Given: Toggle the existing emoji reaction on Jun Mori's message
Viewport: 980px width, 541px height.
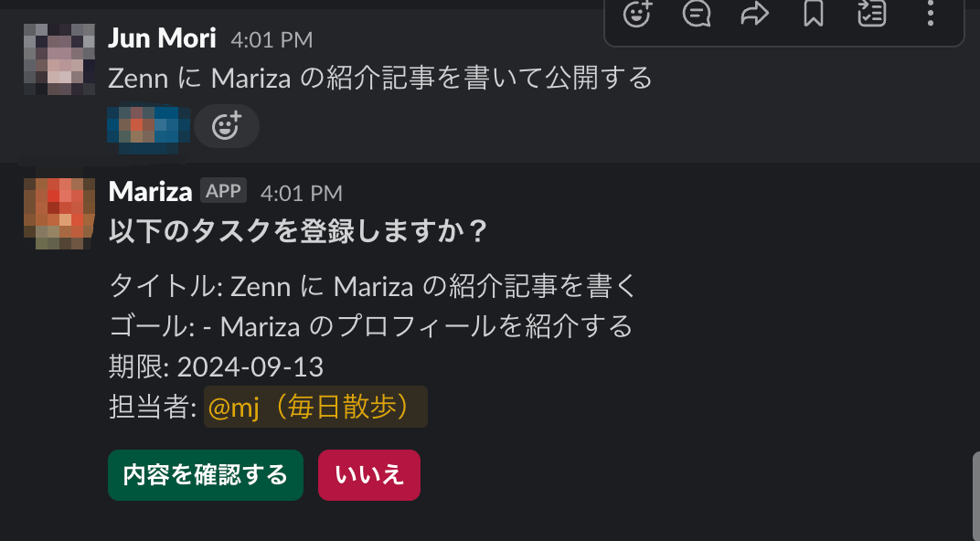Looking at the screenshot, I should pyautogui.click(x=148, y=126).
